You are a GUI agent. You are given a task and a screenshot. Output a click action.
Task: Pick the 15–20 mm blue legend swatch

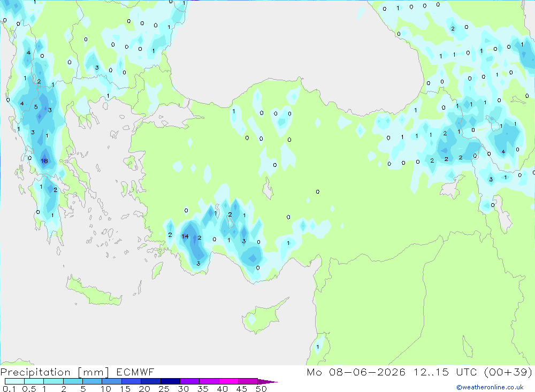(x=131, y=381)
